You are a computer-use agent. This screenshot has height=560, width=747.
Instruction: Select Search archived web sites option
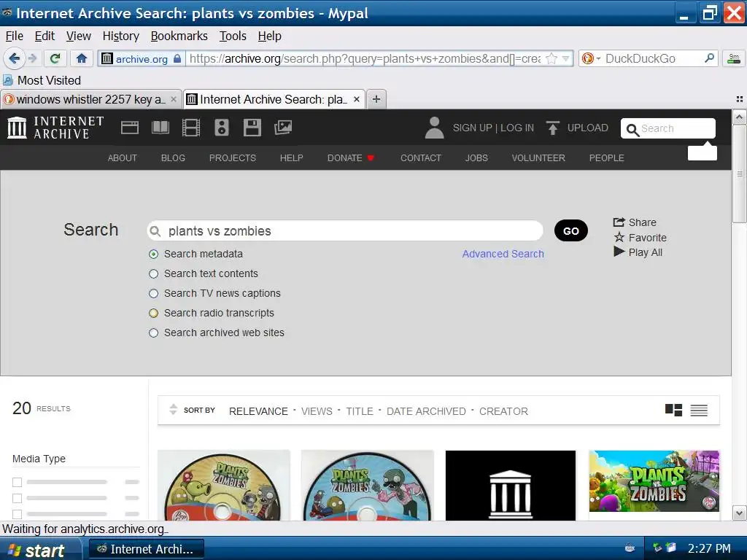153,332
